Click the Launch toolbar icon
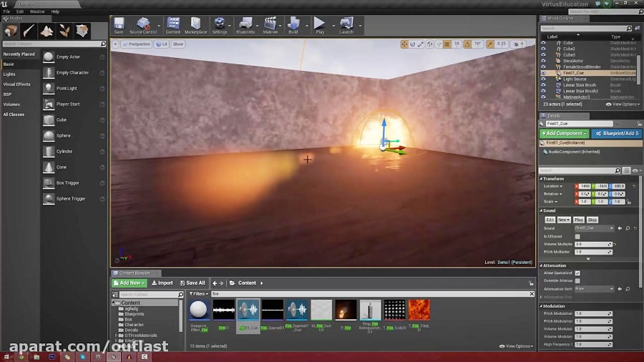Viewport: 644px width, 362px height. [346, 25]
